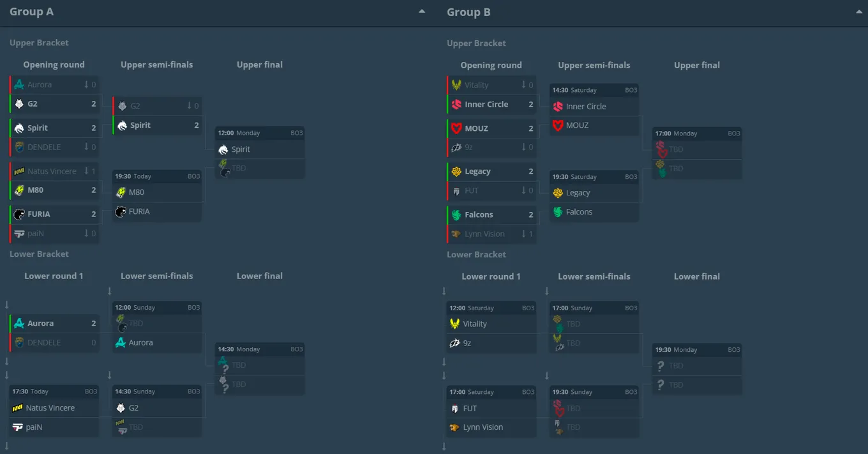Screen dimensions: 868x454
Task: Click MOUZ logo in Group B opening round
Action: point(456,128)
